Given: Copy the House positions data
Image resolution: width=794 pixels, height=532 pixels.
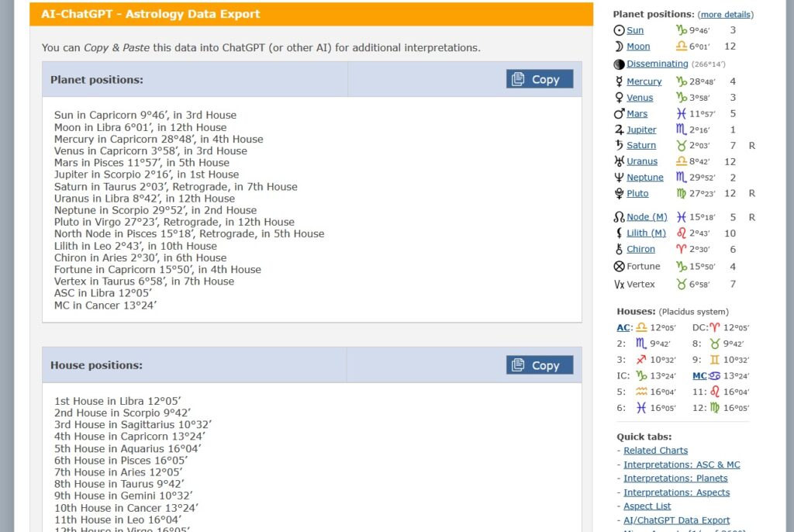Looking at the screenshot, I should click(540, 365).
